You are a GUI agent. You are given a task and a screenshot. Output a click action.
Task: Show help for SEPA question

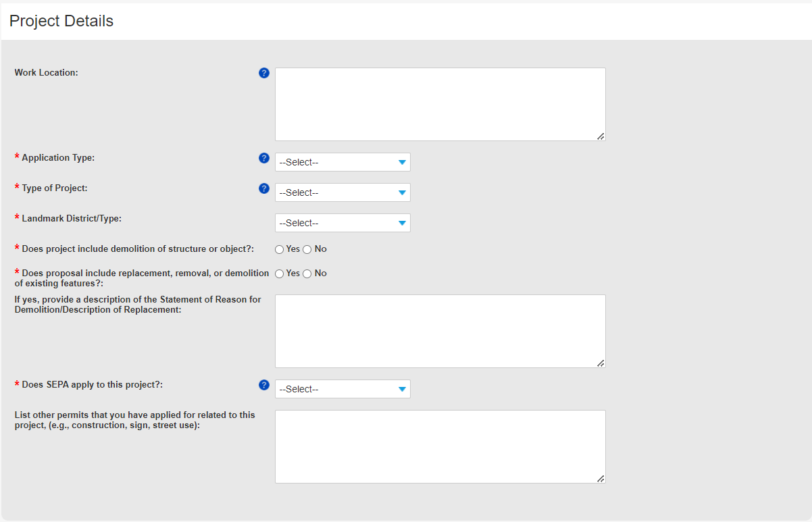click(x=264, y=385)
